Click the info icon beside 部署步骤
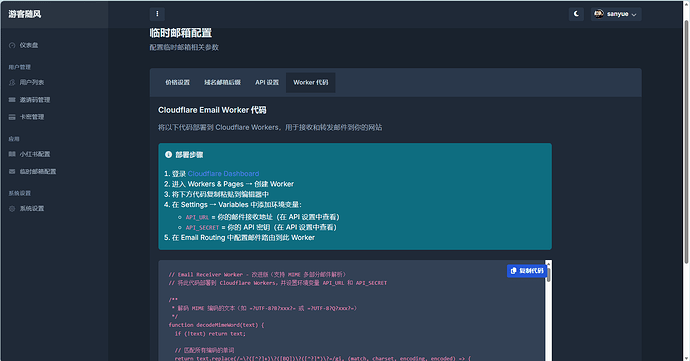 point(168,155)
